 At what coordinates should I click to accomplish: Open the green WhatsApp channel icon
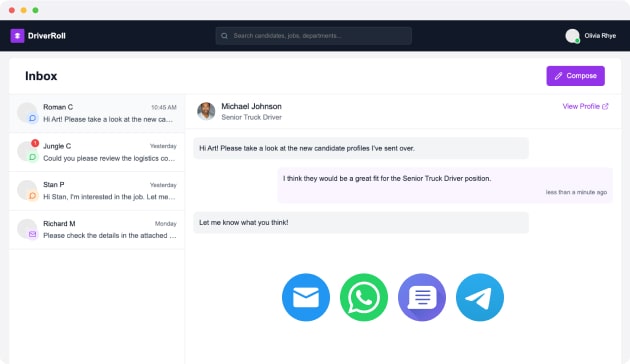click(x=364, y=297)
